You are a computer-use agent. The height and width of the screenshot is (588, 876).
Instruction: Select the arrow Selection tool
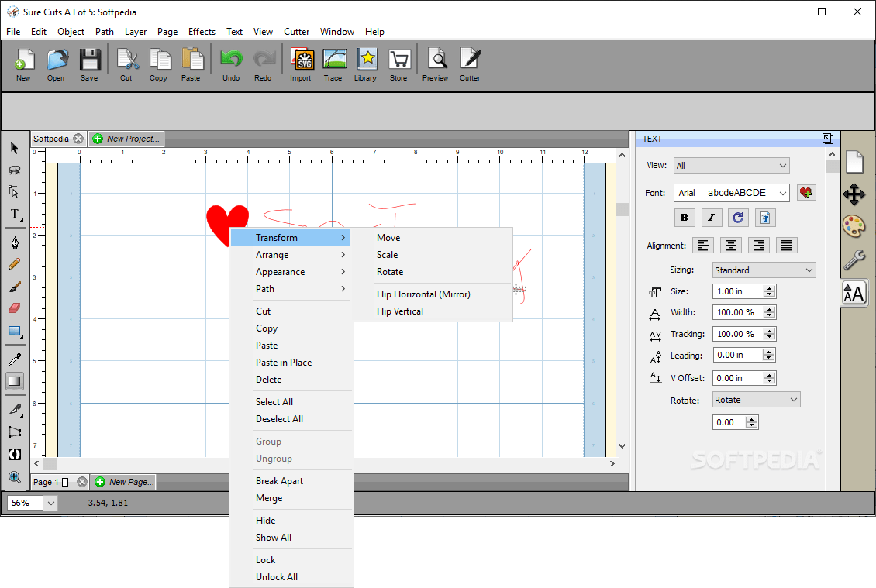click(x=15, y=148)
